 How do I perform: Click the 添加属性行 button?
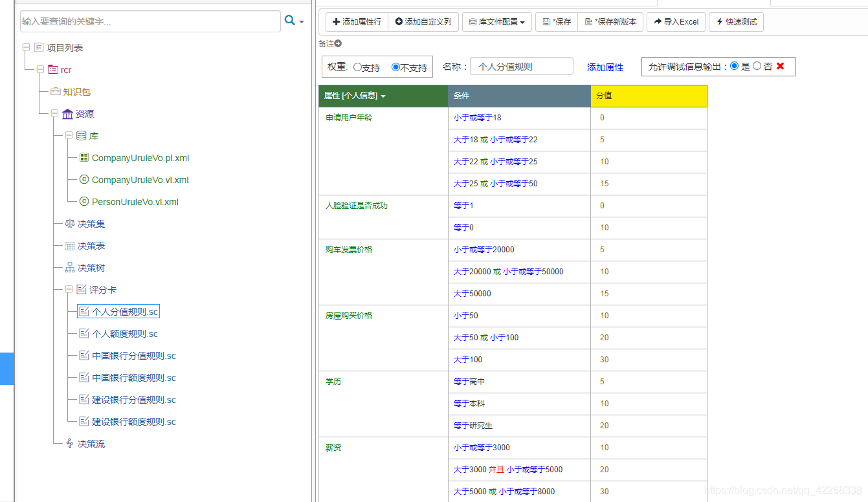coord(357,22)
